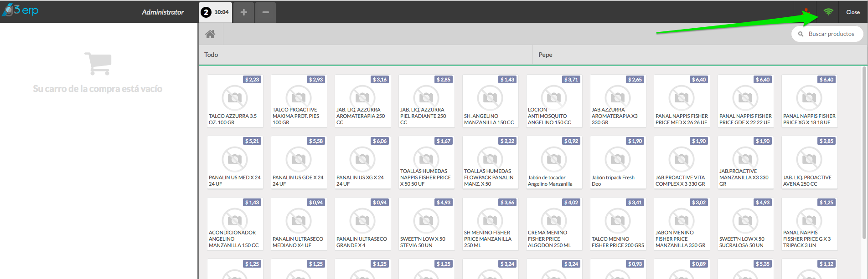This screenshot has width=868, height=279.
Task: Add PANAL NAPPIS FISHER PRICE GDE X 22
Action: tap(745, 101)
